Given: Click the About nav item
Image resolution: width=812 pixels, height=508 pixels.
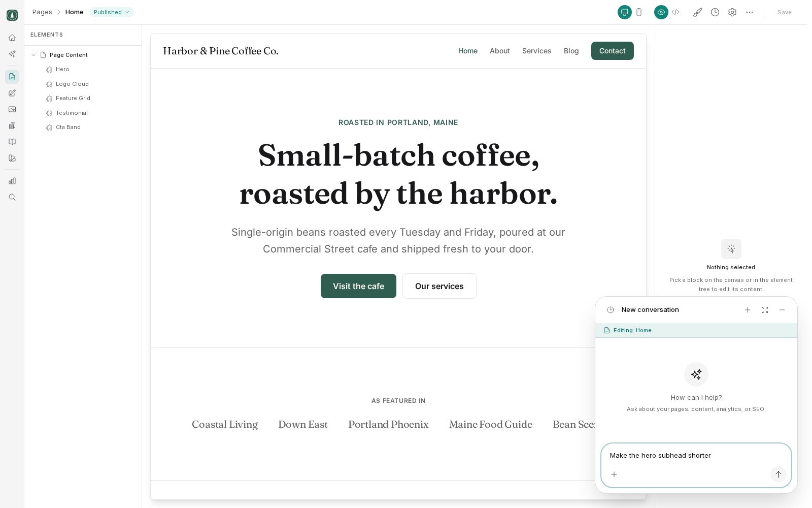Looking at the screenshot, I should [x=500, y=51].
